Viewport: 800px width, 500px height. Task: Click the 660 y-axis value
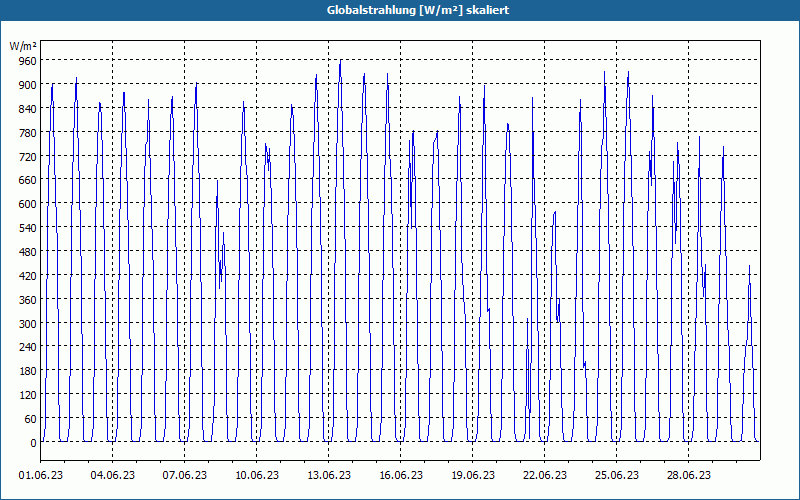pos(27,180)
